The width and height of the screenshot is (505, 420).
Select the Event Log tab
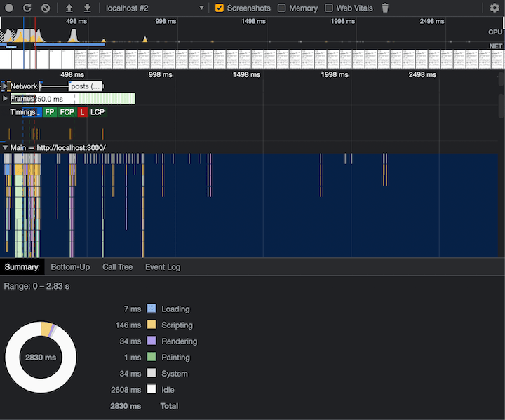(163, 266)
